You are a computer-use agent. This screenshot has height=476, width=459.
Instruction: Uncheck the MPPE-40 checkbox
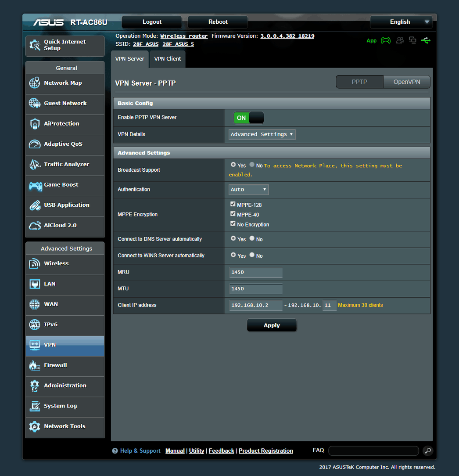(x=233, y=214)
